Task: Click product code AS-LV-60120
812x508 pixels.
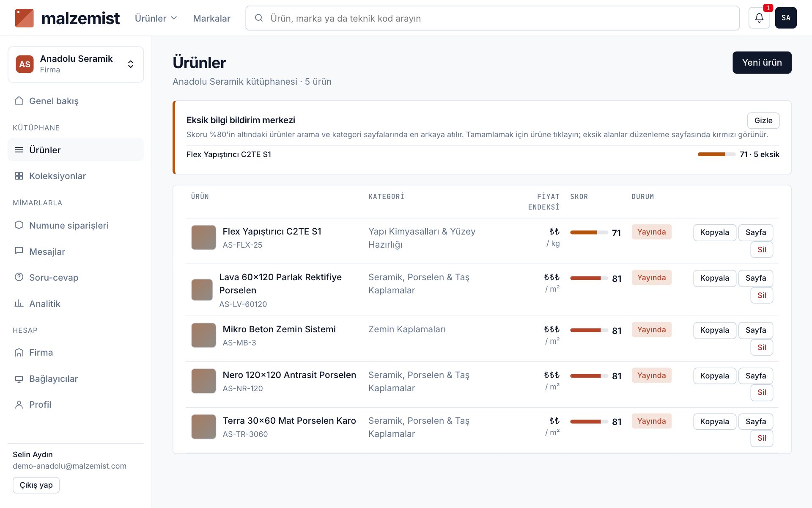Action: 243,304
